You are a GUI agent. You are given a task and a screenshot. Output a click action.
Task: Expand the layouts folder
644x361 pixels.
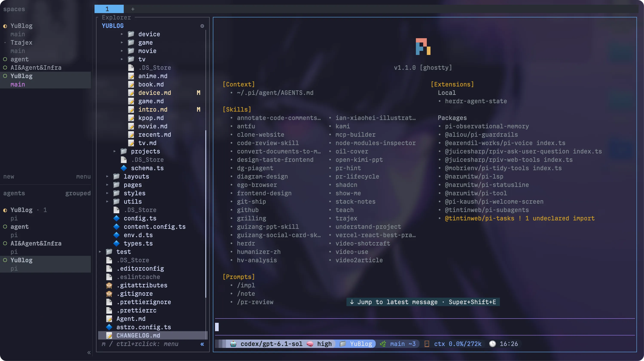click(x=107, y=176)
